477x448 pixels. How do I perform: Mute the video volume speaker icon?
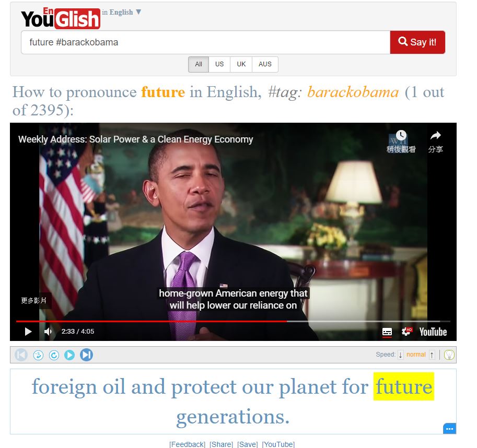pos(48,331)
